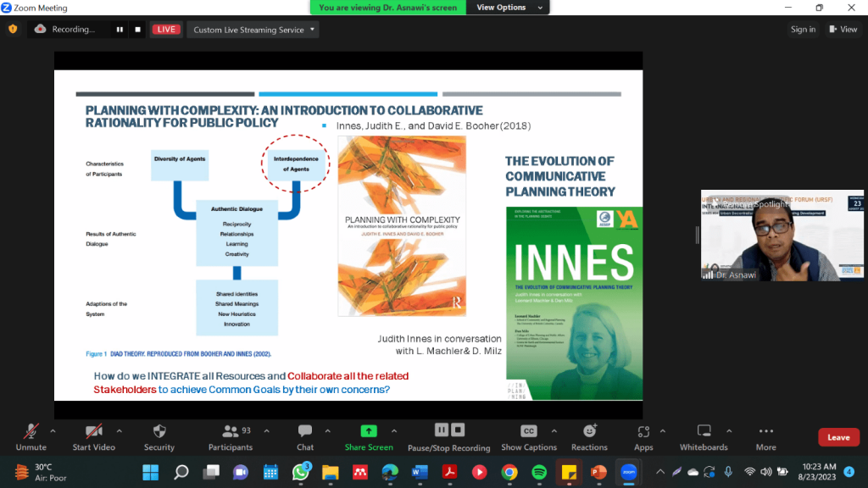The height and width of the screenshot is (488, 868).
Task: Open Custom Live Streaming Service dropdown
Action: (253, 30)
